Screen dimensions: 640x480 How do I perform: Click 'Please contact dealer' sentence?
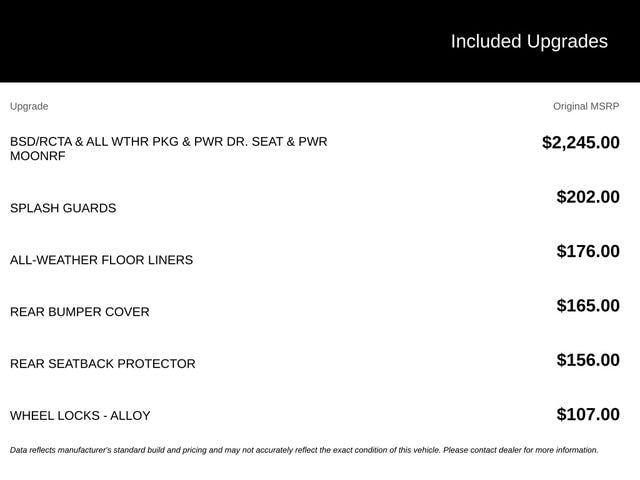tap(521, 450)
